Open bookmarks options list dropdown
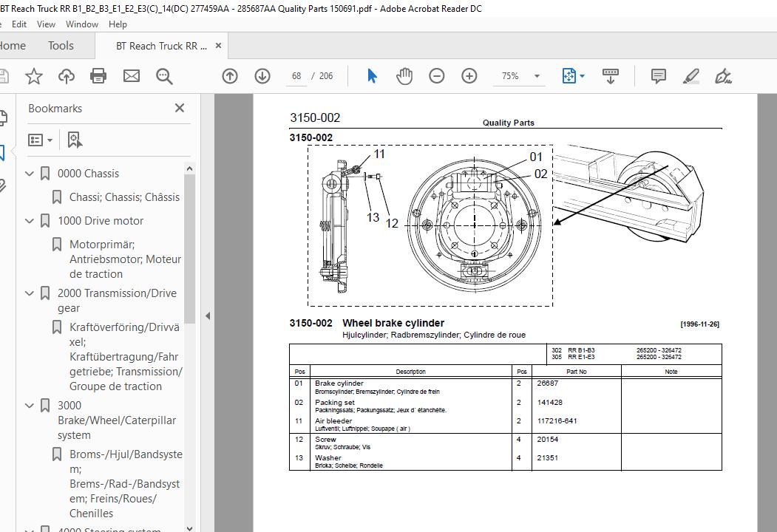Screen dimensions: 777x532 [40, 140]
